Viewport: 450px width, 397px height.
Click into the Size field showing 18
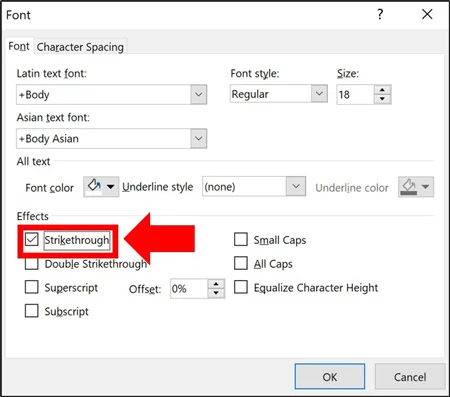(355, 95)
